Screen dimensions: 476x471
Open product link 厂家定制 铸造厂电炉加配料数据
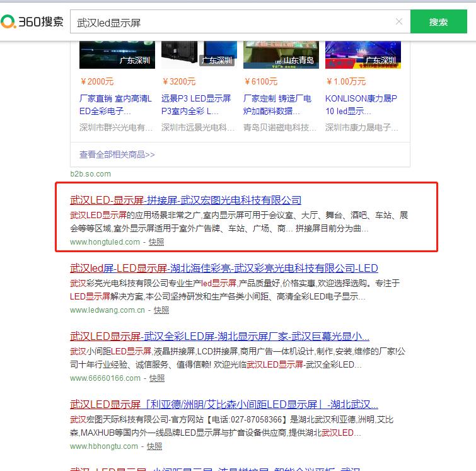click(x=277, y=105)
